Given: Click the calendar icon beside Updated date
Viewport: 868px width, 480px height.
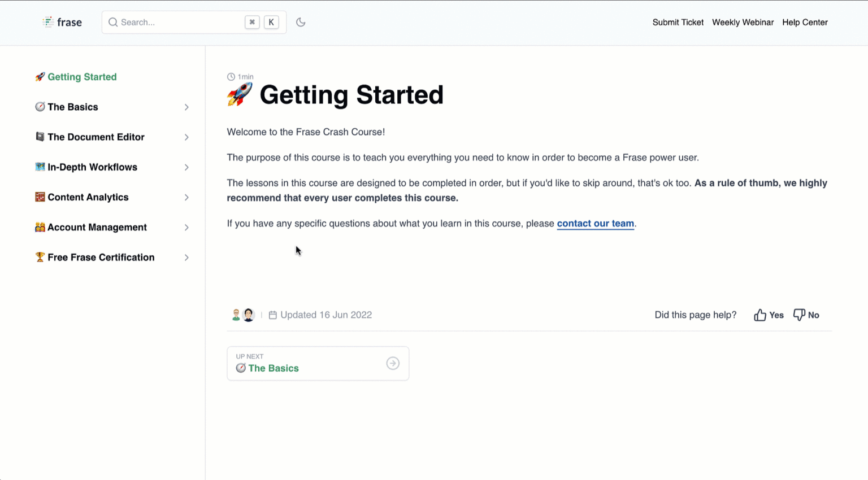Looking at the screenshot, I should pos(273,315).
